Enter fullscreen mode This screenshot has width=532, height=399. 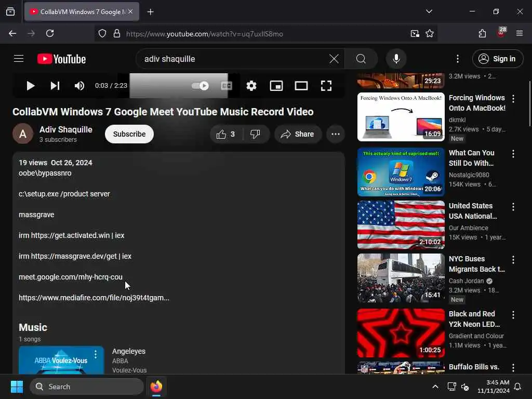point(326,86)
